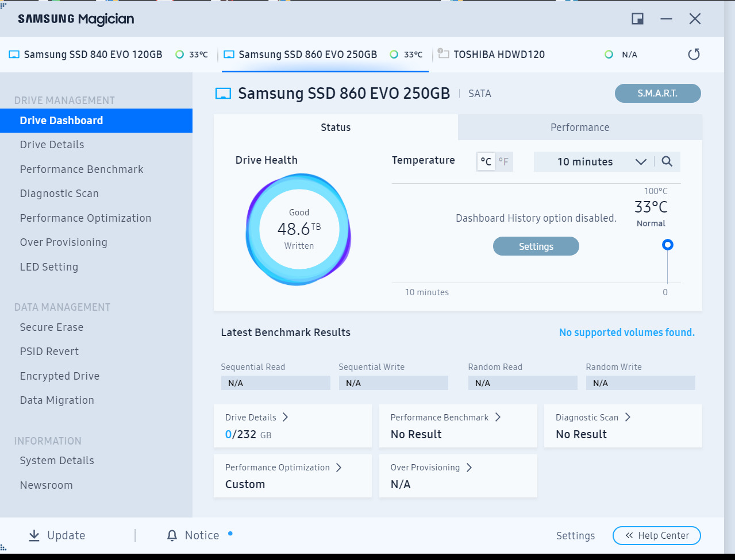Image resolution: width=735 pixels, height=560 pixels.
Task: Click the '33°C' current temperature reading
Action: pyautogui.click(x=651, y=207)
